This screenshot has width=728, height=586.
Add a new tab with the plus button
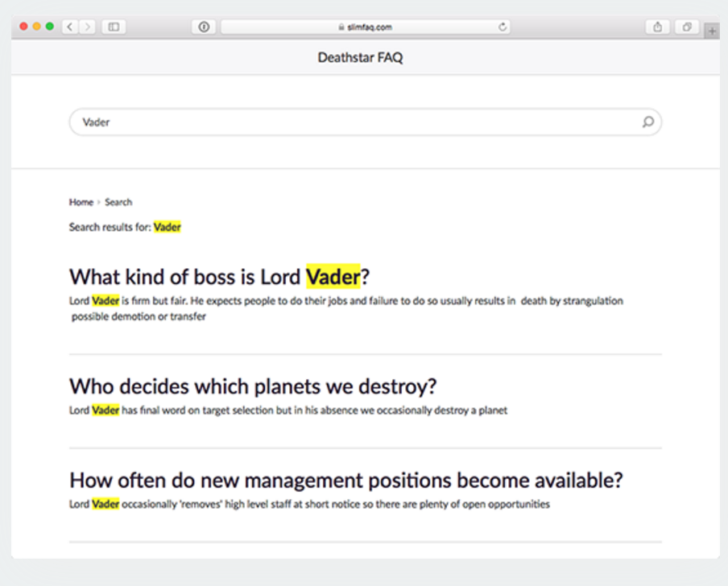click(x=712, y=31)
